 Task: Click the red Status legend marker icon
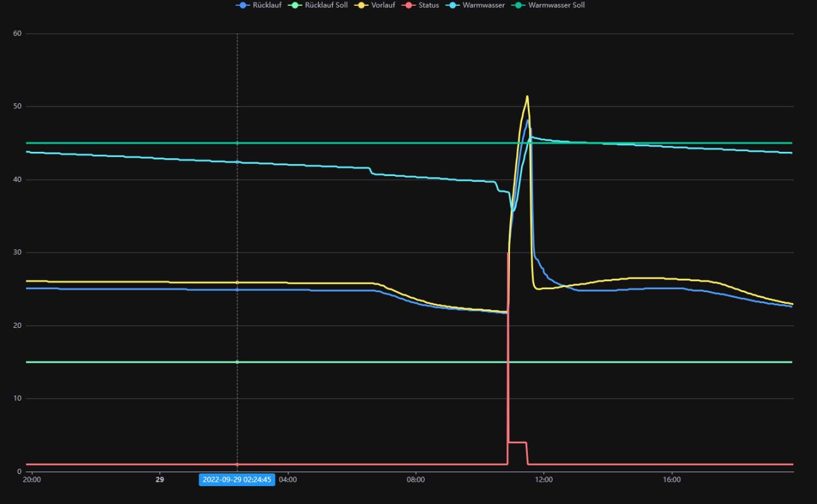pos(408,5)
